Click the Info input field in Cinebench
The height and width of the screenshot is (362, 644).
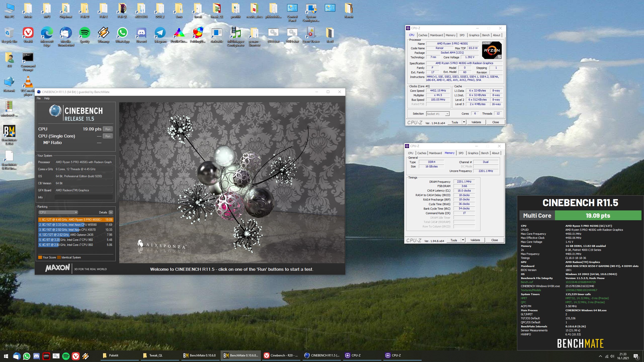point(84,197)
